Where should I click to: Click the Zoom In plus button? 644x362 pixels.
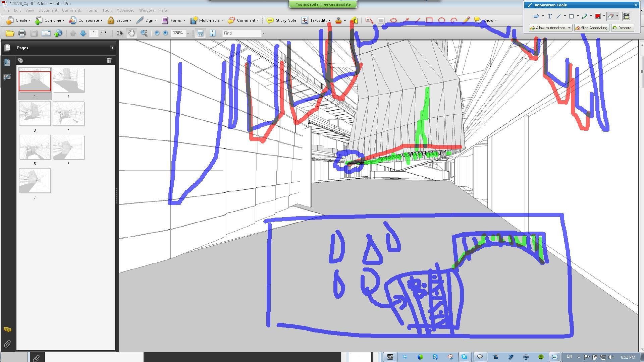pyautogui.click(x=165, y=33)
